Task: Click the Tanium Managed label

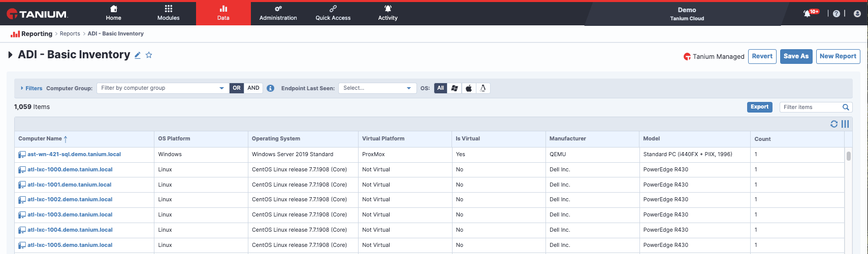Action: [714, 56]
